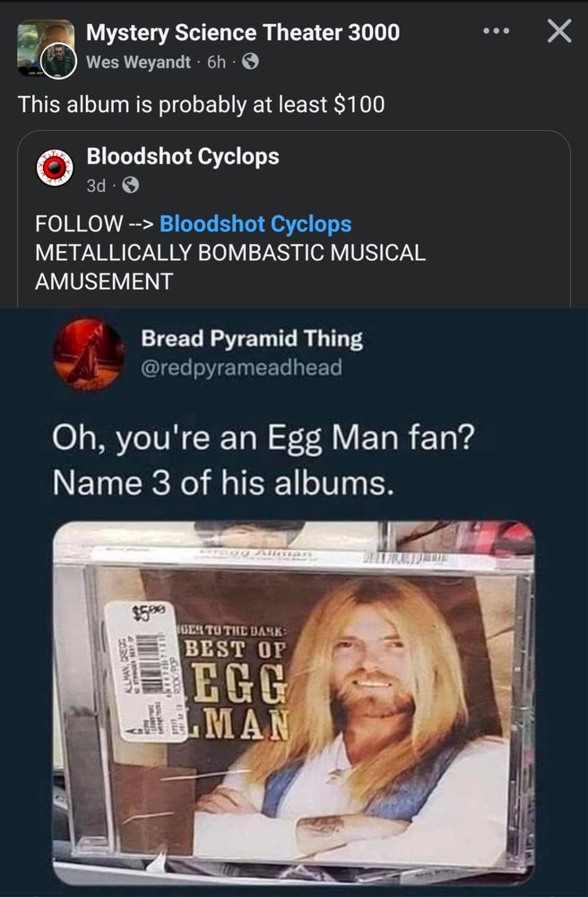Tap the @redpyrameadhead handle
The image size is (588, 897).
coord(241,367)
